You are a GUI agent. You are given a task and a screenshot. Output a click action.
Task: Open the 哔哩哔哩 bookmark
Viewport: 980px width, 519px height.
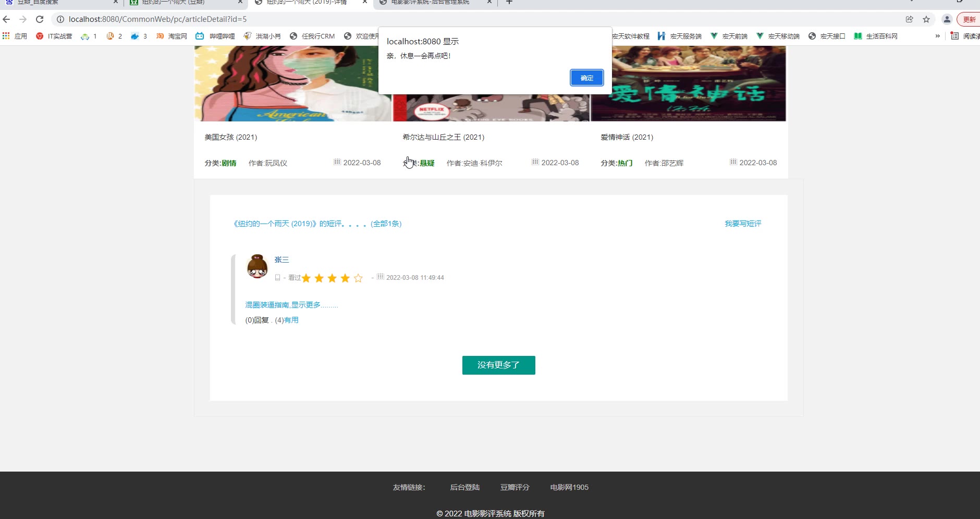215,36
